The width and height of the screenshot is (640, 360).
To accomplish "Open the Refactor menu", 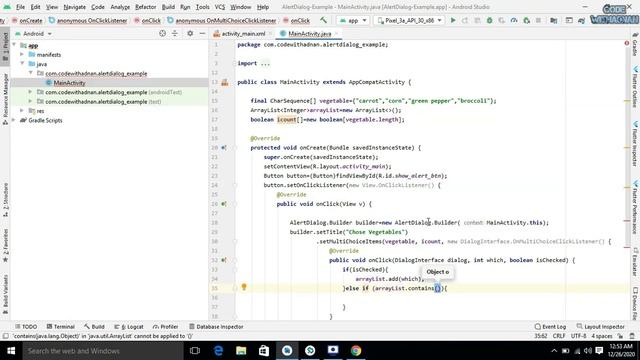I will (x=145, y=7).
